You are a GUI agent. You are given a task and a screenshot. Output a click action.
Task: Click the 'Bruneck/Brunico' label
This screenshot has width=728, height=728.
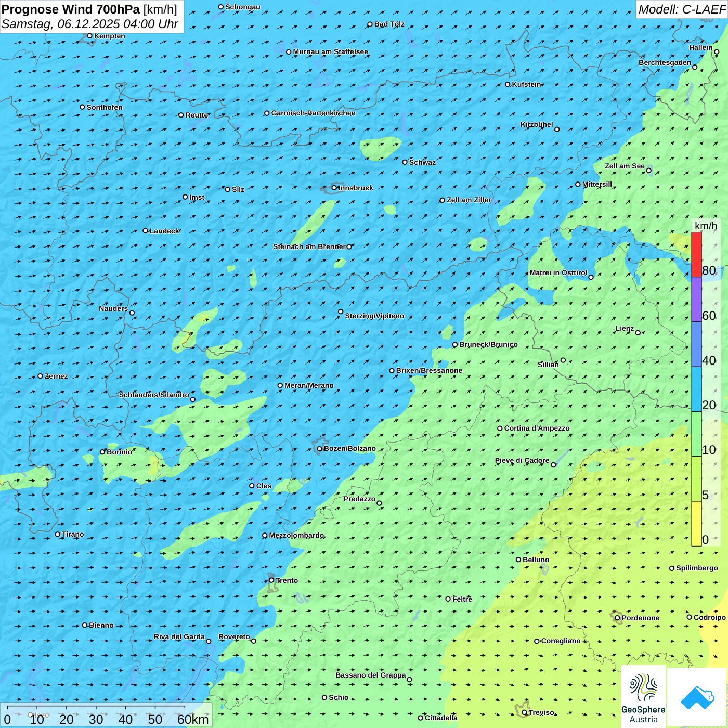click(488, 344)
